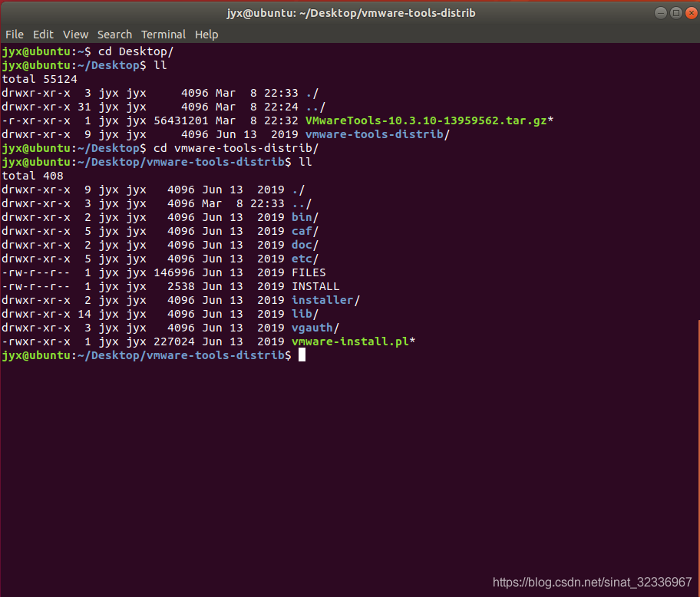Viewport: 700px width, 597px height.
Task: Maximize the terminal window
Action: [676, 13]
